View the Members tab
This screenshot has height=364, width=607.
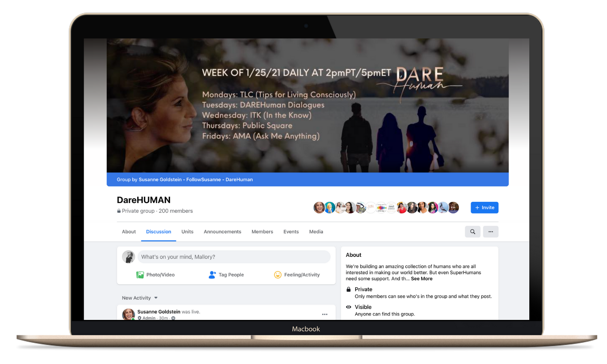pos(262,232)
